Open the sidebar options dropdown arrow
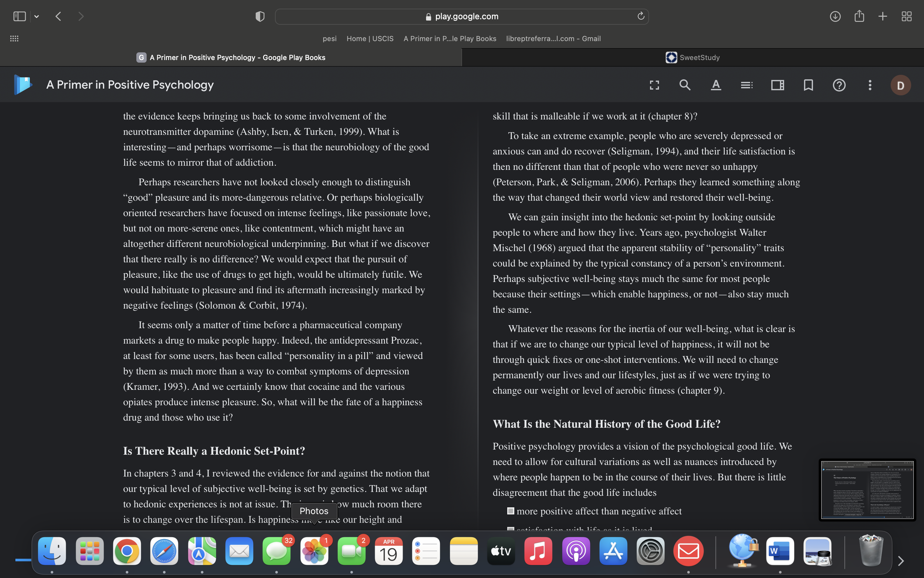This screenshot has height=578, width=924. [x=37, y=16]
